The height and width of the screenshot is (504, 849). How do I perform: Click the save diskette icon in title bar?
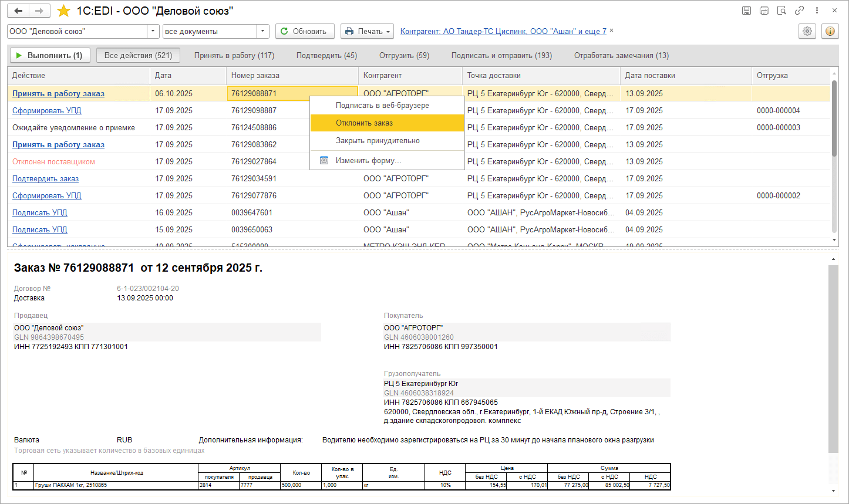tap(746, 11)
